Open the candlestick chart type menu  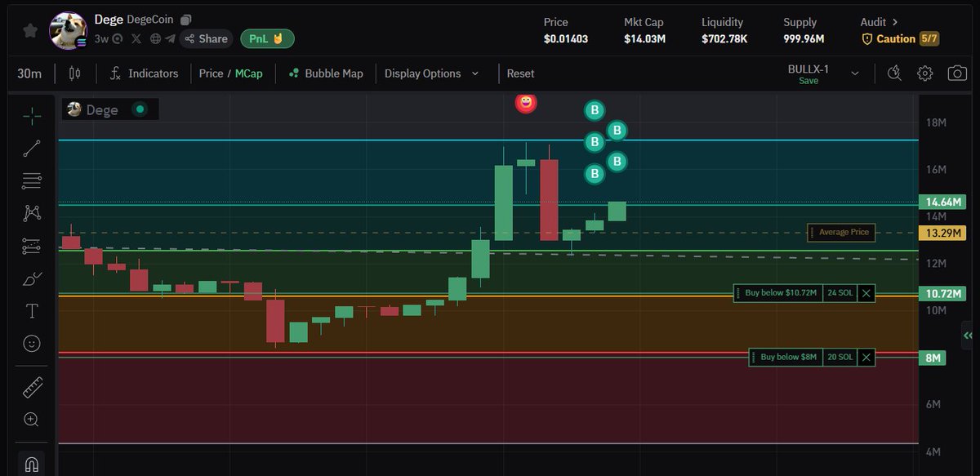point(75,73)
